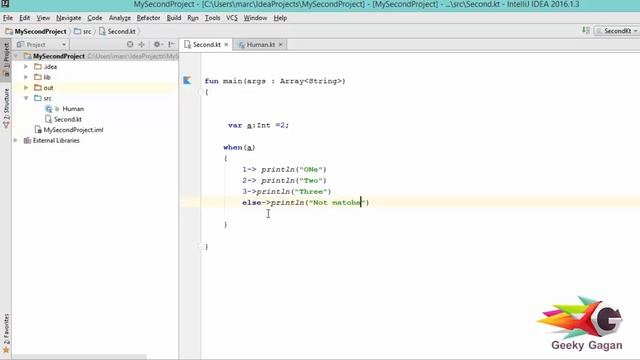The width and height of the screenshot is (640, 360).
Task: Click the Second.kt file icon in tree
Action: tap(49, 119)
